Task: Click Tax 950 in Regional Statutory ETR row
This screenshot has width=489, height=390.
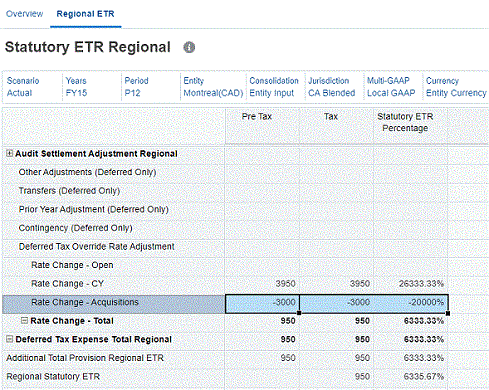Action: point(337,377)
